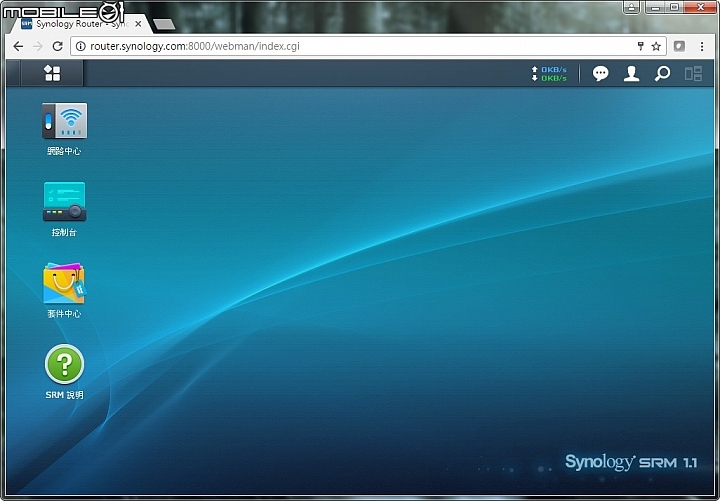Open the SRM main menu grid button
The width and height of the screenshot is (720, 501).
coord(52,73)
